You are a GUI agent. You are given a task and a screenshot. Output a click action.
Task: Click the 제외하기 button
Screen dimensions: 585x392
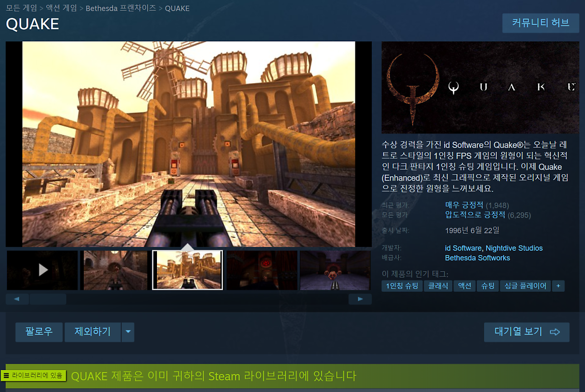tap(93, 332)
